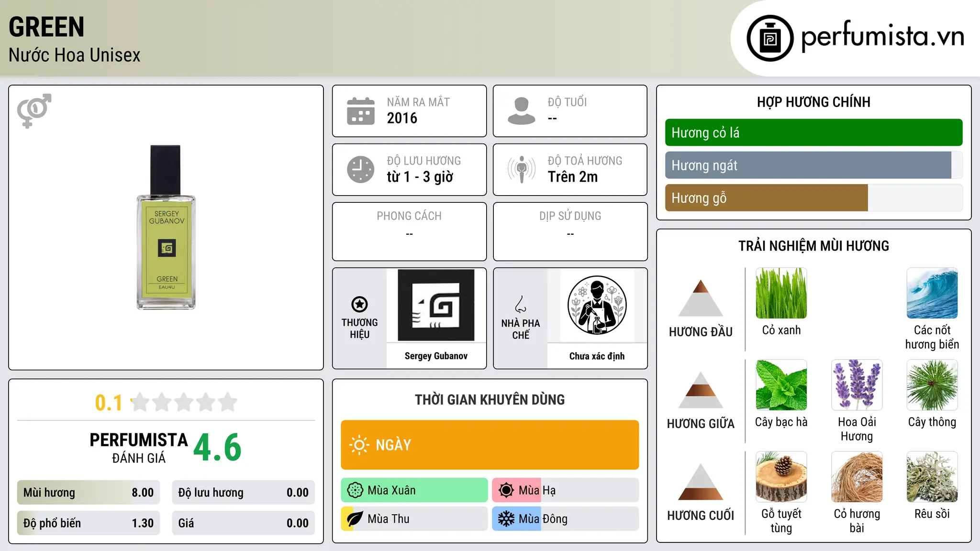Click the Trên 2m sillage value
The image size is (980, 551).
pyautogui.click(x=573, y=177)
